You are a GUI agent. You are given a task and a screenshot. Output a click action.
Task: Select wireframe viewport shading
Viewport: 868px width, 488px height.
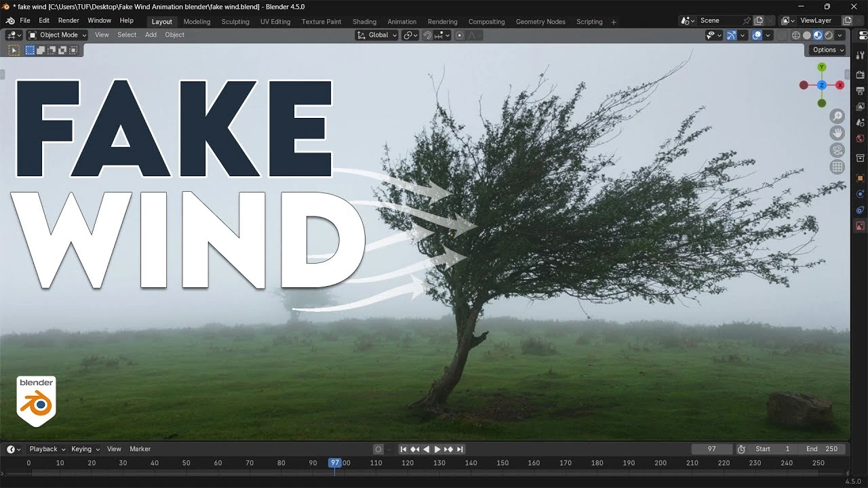point(796,35)
